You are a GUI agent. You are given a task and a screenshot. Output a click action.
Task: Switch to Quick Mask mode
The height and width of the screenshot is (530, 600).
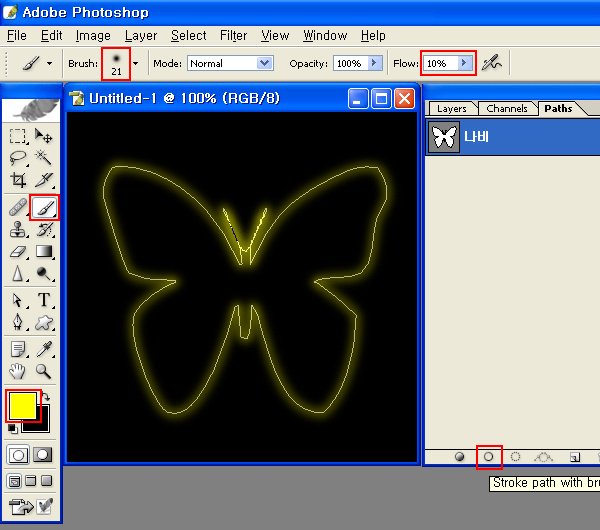[x=42, y=455]
